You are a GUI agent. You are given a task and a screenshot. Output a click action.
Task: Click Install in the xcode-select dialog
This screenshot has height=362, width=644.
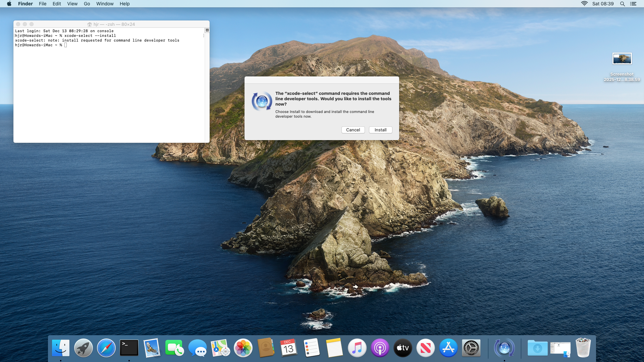pyautogui.click(x=380, y=130)
